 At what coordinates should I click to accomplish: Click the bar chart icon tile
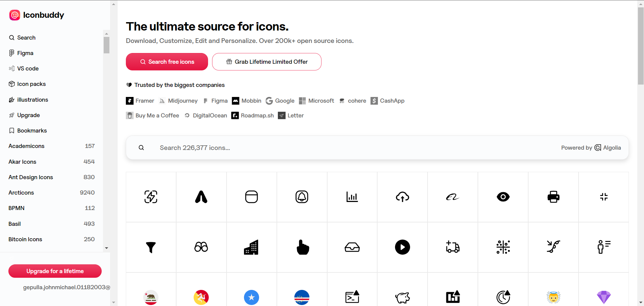[352, 197]
